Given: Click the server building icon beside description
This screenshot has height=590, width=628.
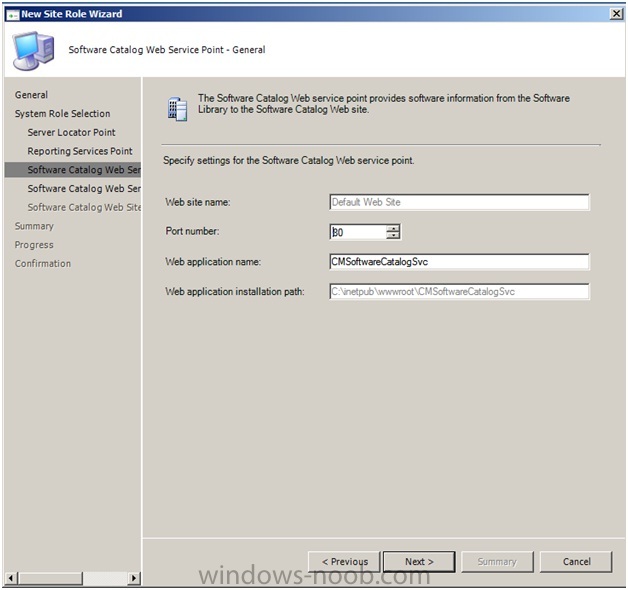Looking at the screenshot, I should tap(177, 109).
